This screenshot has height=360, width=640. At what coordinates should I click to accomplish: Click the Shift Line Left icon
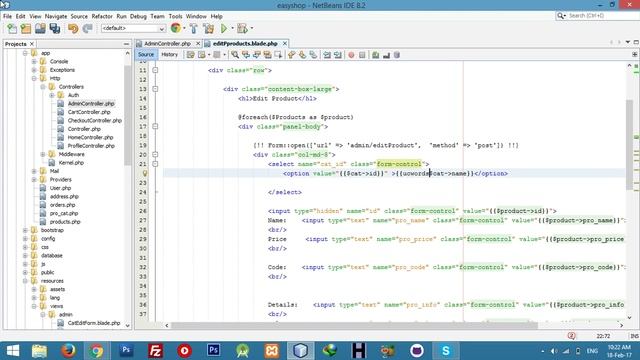[x=327, y=55]
